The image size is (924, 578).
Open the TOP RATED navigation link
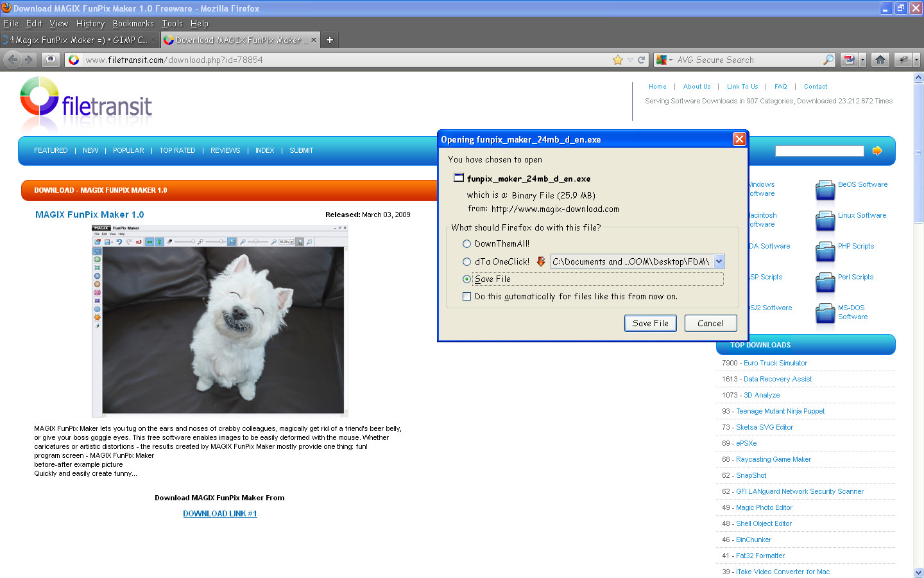177,150
